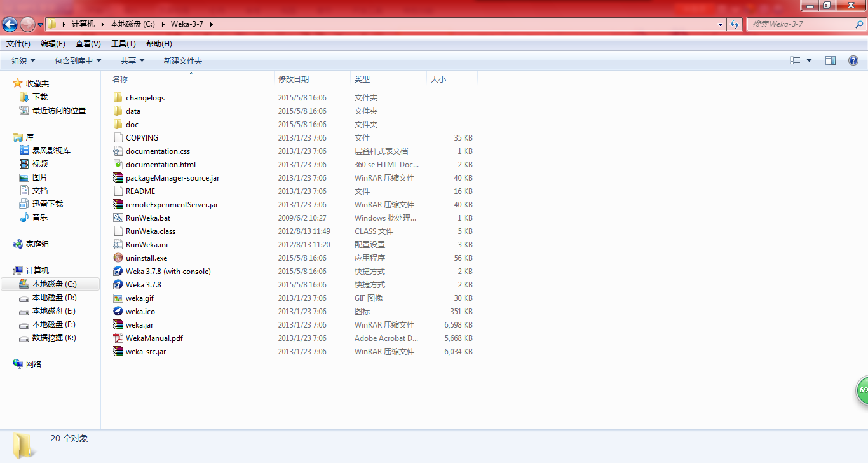Select 网络 in the sidebar
Image resolution: width=868 pixels, height=463 pixels.
coord(34,364)
